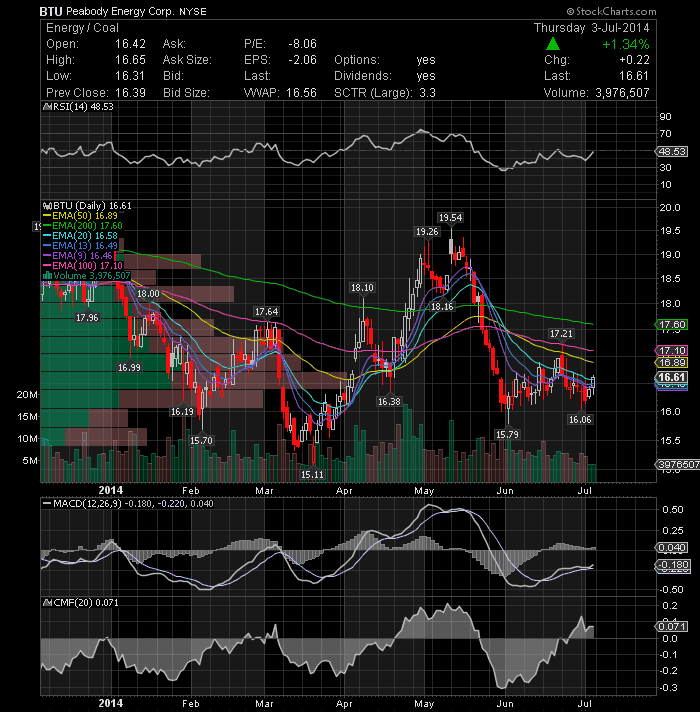The width and height of the screenshot is (700, 712).
Task: Click the 16.38 price annotation
Action: (389, 401)
